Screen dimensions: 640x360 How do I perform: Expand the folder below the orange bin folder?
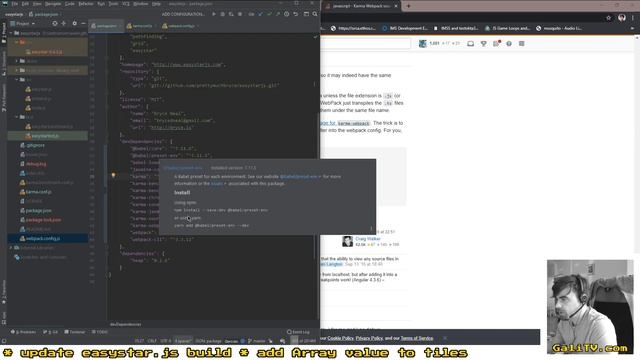(16, 61)
